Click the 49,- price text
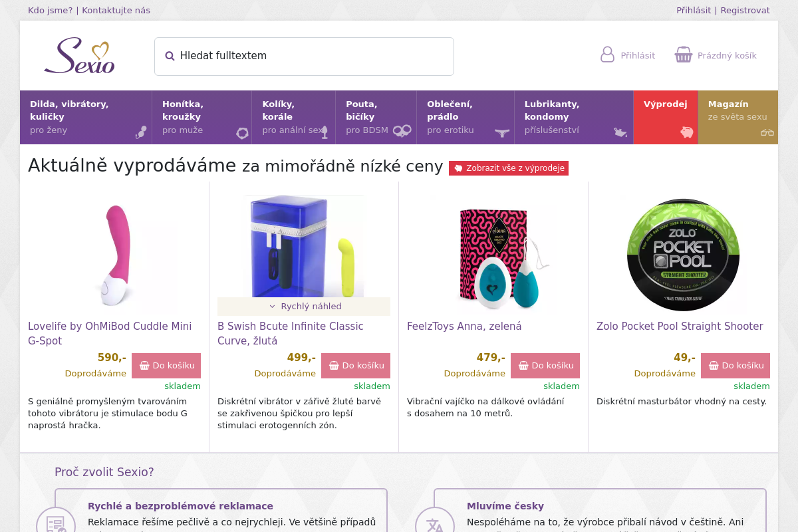Viewport: 798px width, 532px height. pyautogui.click(x=684, y=358)
